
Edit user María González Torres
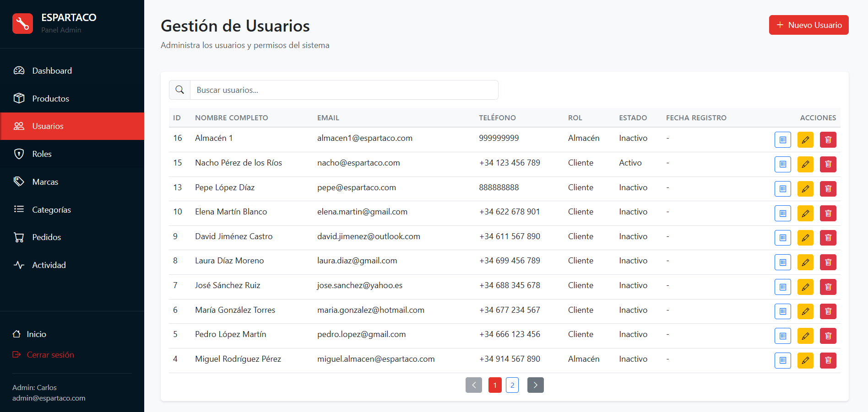tap(805, 311)
